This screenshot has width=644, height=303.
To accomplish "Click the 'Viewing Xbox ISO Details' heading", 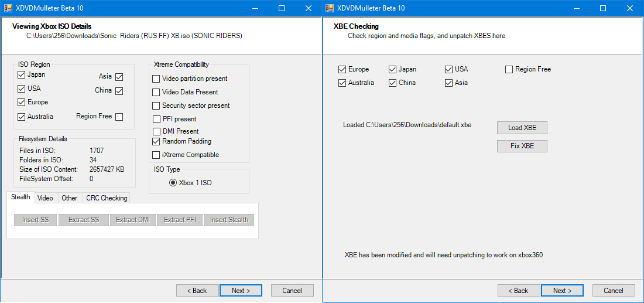I will point(52,27).
